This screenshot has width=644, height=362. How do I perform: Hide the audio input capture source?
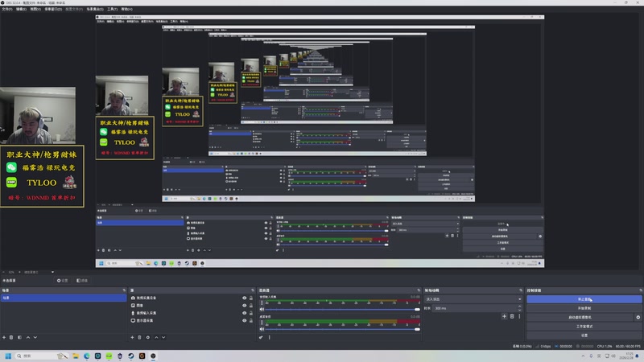[x=245, y=313]
